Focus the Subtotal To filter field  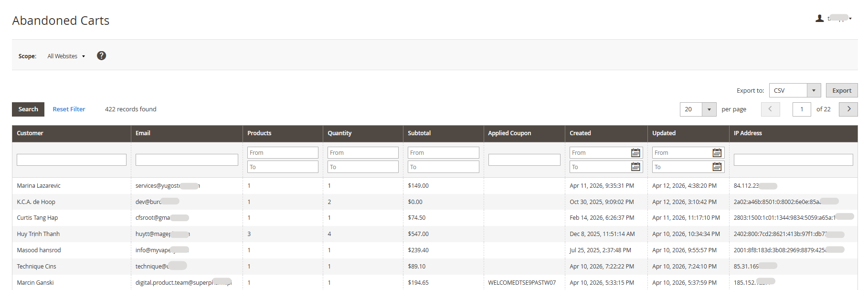(443, 167)
